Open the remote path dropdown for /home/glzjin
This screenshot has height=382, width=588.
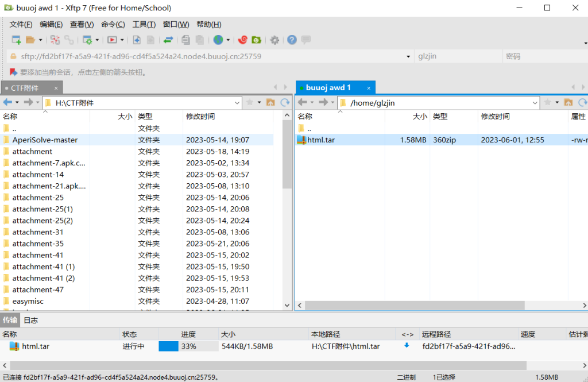point(535,102)
